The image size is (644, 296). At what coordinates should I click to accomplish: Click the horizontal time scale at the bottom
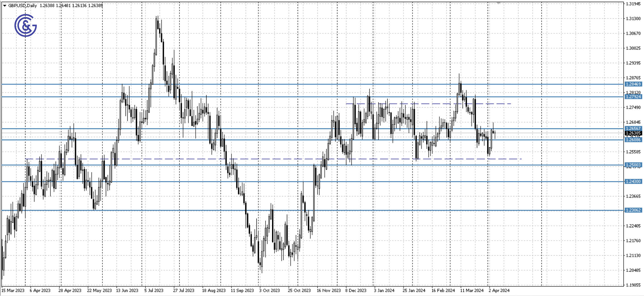pyautogui.click(x=272, y=290)
